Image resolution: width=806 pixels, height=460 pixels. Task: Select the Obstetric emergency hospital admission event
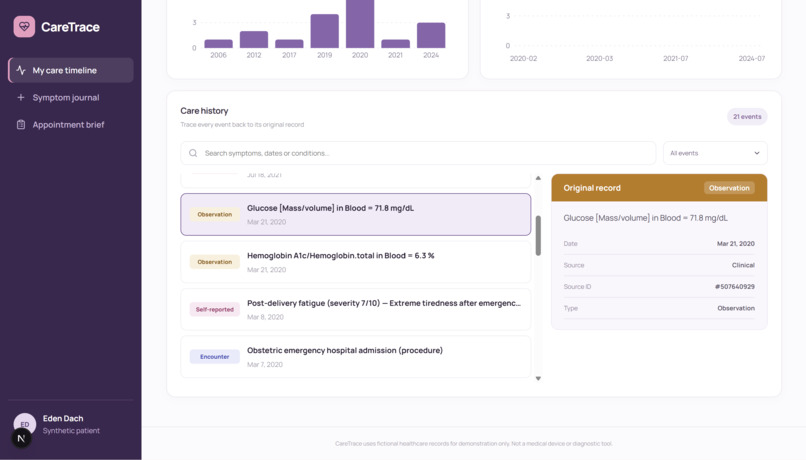(x=356, y=357)
